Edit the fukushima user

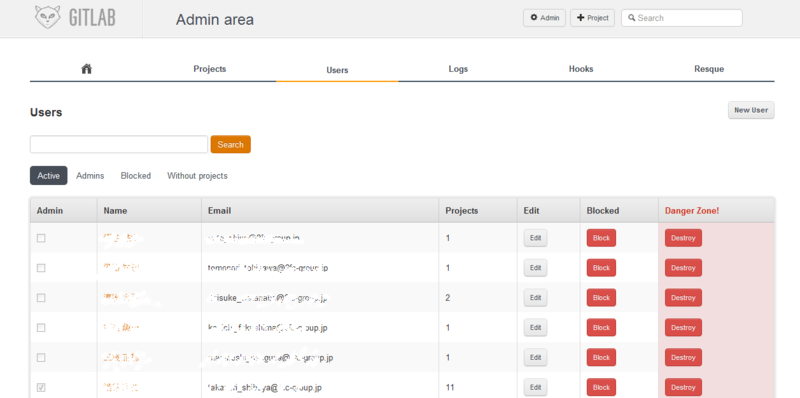(535, 328)
